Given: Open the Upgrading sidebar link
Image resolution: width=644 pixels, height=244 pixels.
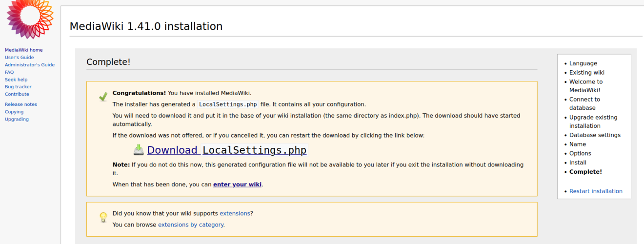Looking at the screenshot, I should (x=17, y=119).
